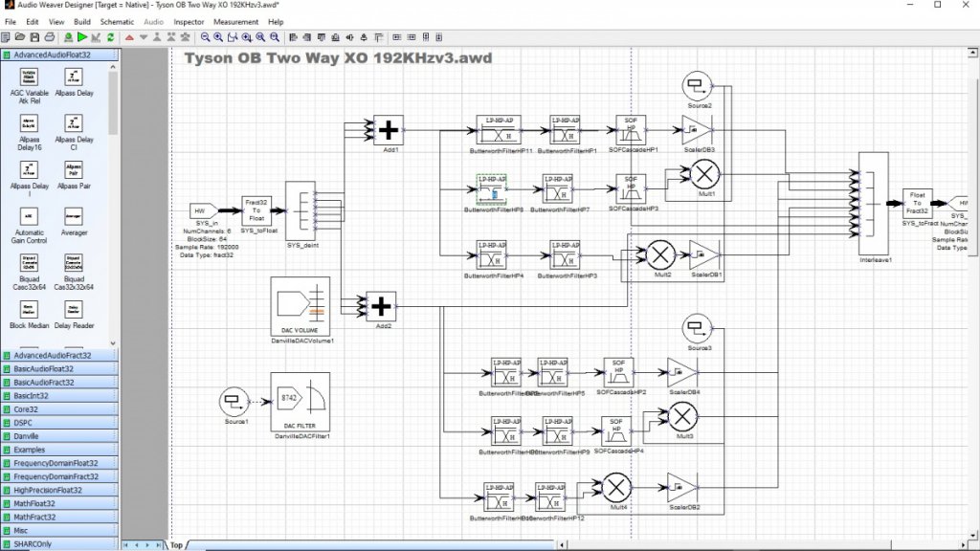Image resolution: width=980 pixels, height=551 pixels.
Task: Open the Measurement menu
Action: coord(235,22)
